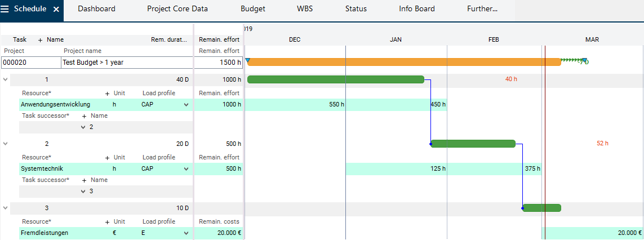Click the Project name field 'Test Budget > 1 year'
This screenshot has width=644, height=240.
click(x=126, y=63)
